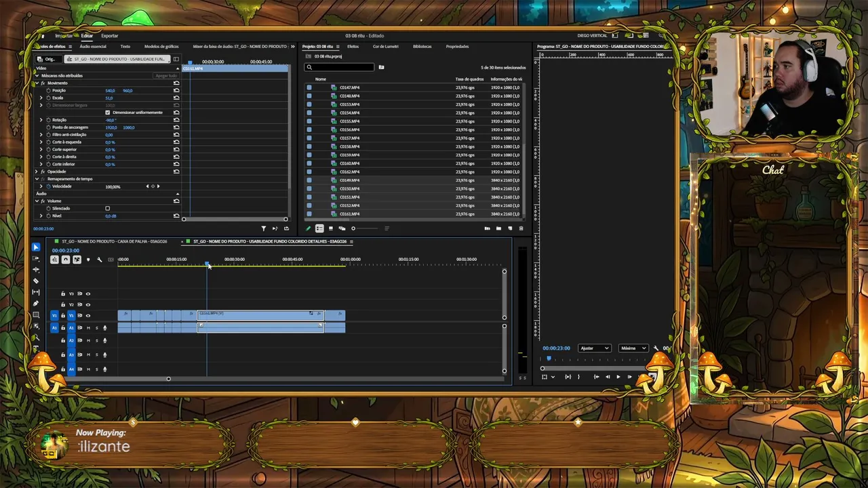
Task: Toggle lock on track V3
Action: pyautogui.click(x=63, y=294)
